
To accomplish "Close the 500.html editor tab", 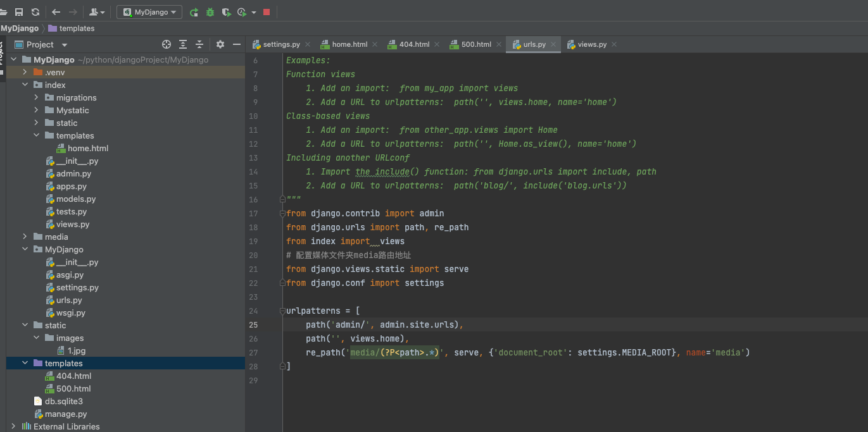I will click(x=499, y=45).
